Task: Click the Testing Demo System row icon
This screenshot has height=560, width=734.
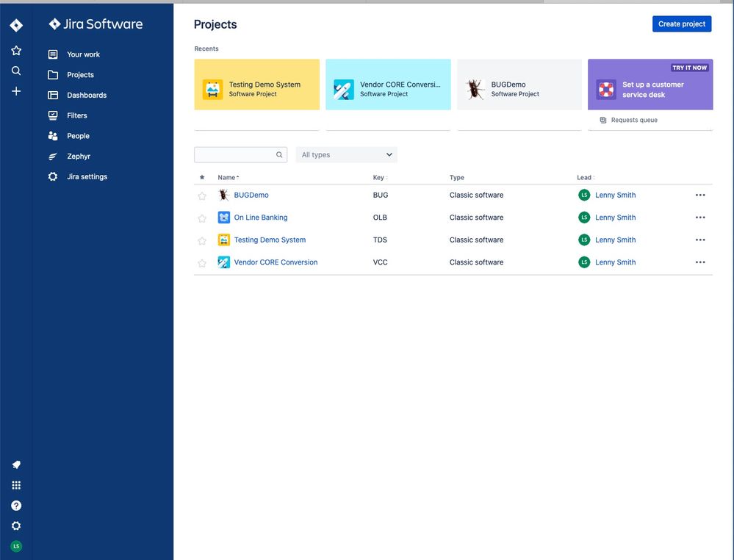Action: pyautogui.click(x=224, y=240)
